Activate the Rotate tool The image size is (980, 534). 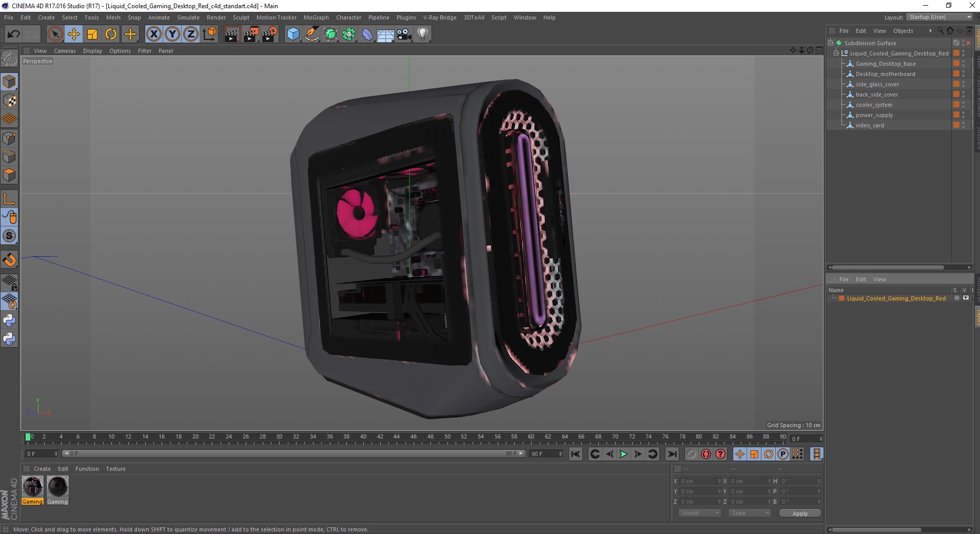pos(111,34)
